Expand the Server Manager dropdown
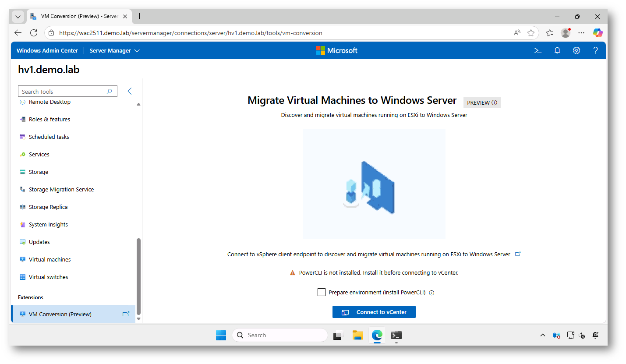This screenshot has height=364, width=626. point(115,50)
